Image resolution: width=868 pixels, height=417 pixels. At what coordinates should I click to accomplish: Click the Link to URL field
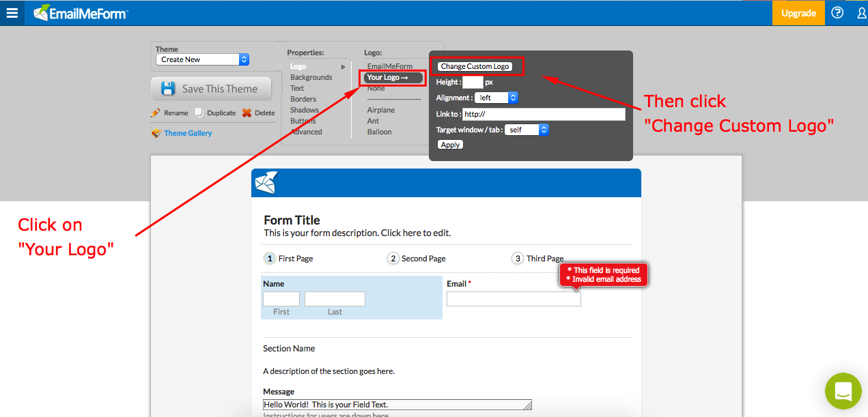pos(544,115)
